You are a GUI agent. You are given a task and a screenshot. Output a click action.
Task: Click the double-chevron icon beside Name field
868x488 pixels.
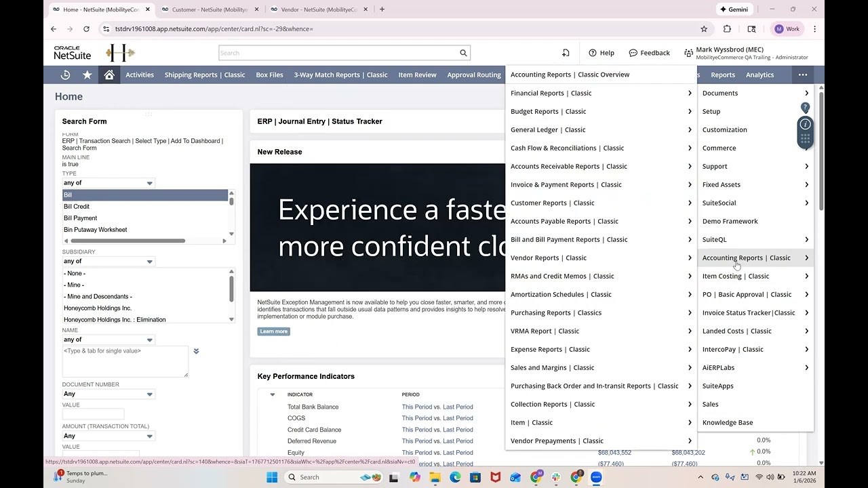pyautogui.click(x=196, y=351)
